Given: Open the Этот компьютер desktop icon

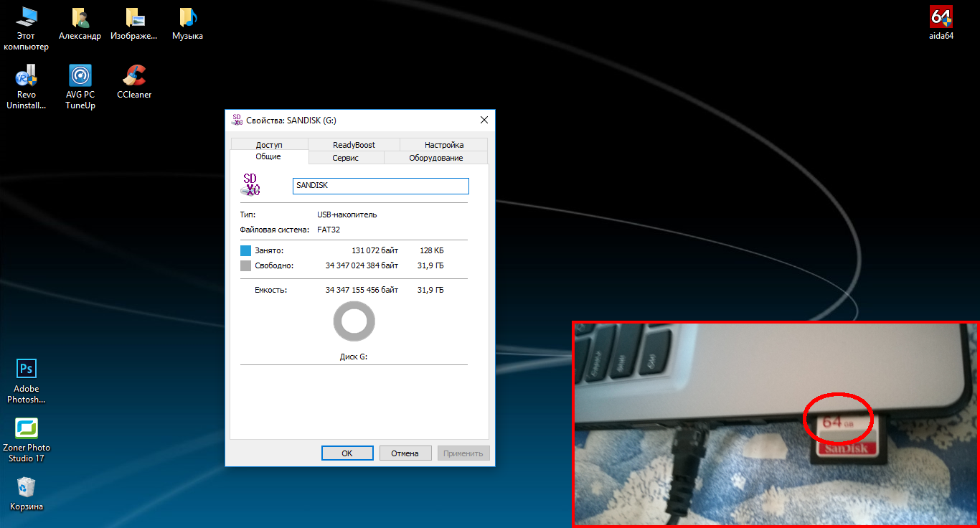Looking at the screenshot, I should [26, 29].
